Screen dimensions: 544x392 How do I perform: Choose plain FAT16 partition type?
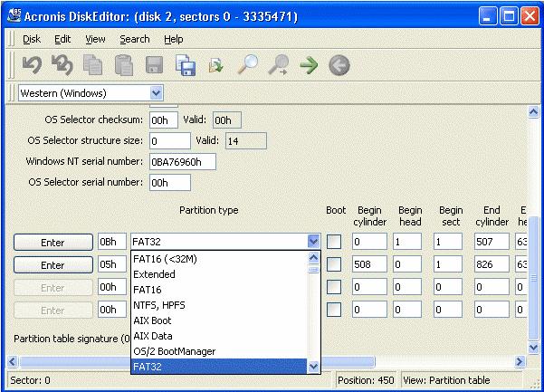[219, 290]
